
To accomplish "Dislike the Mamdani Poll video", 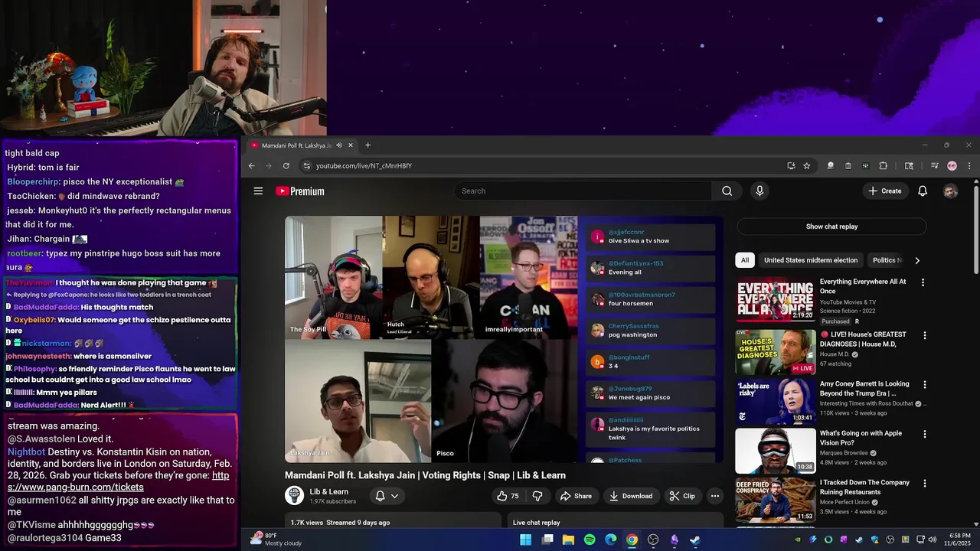I will pyautogui.click(x=537, y=496).
